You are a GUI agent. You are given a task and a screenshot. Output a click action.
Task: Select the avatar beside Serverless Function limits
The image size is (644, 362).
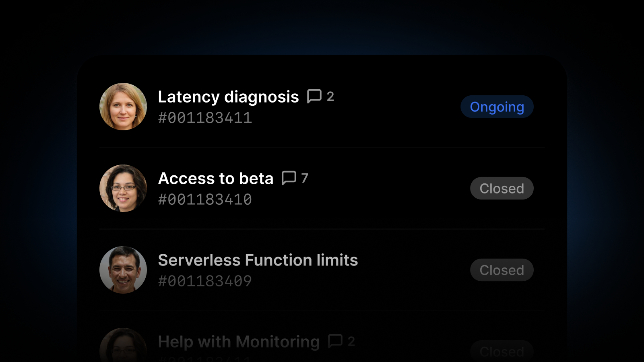[123, 270]
